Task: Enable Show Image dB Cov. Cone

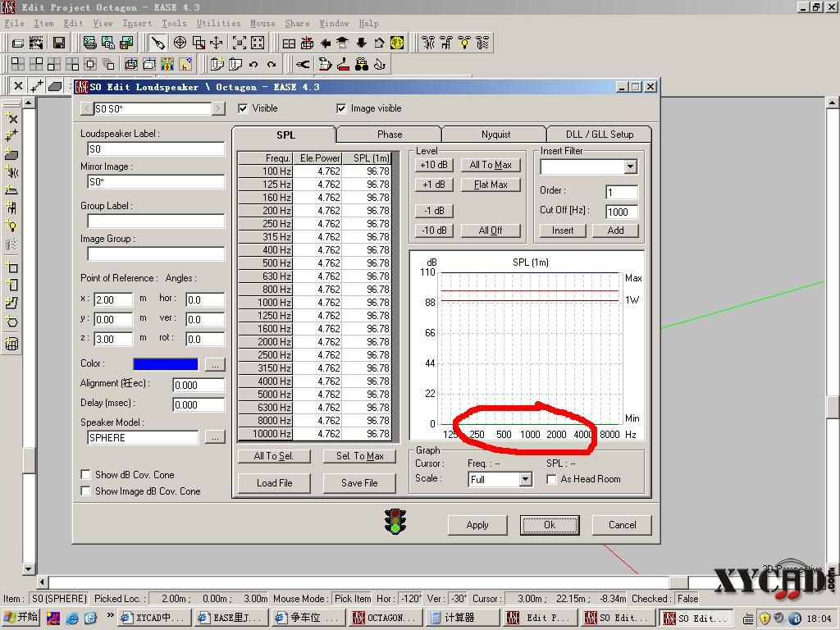Action: click(x=85, y=491)
